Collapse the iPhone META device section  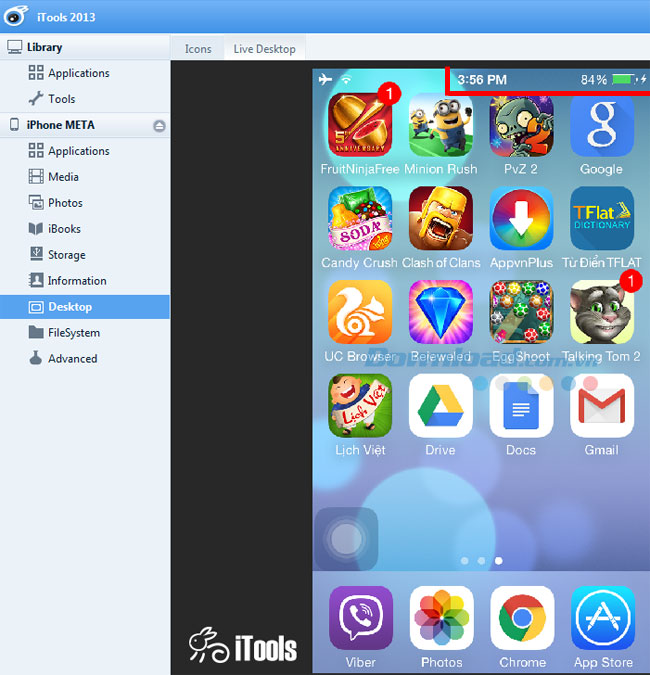pos(159,126)
